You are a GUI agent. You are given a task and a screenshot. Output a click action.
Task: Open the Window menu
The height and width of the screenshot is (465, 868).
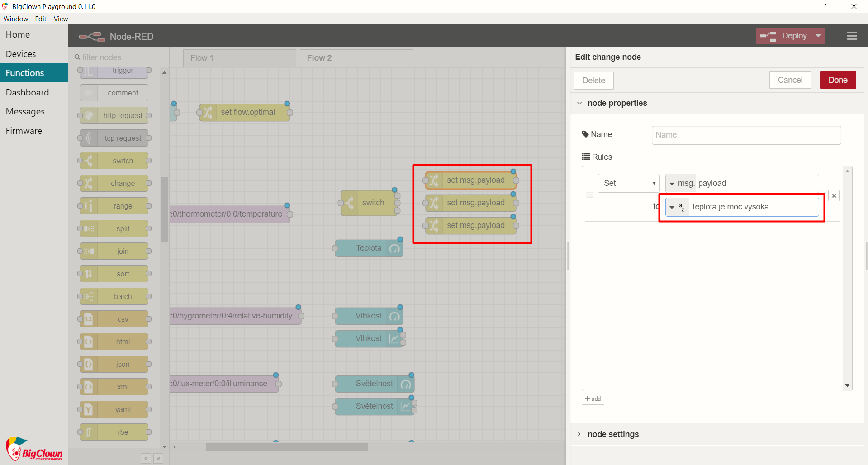(x=16, y=19)
